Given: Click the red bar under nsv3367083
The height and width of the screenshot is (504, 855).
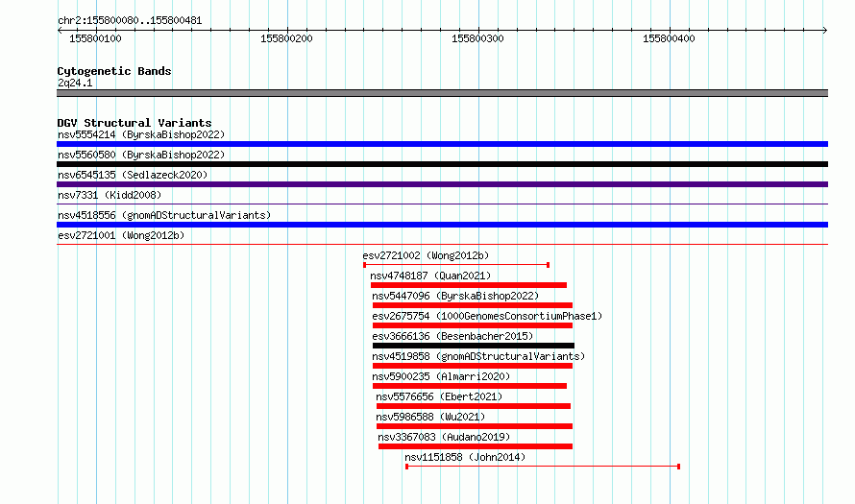Looking at the screenshot, I should pyautogui.click(x=476, y=446).
